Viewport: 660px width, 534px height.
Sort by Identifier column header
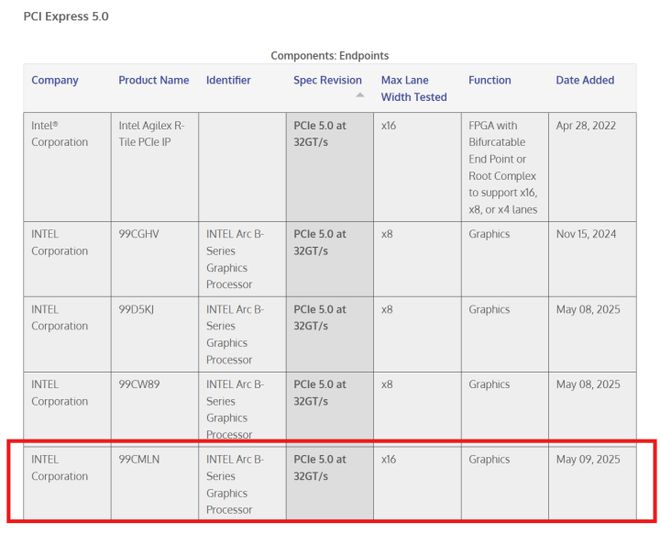pos(228,80)
